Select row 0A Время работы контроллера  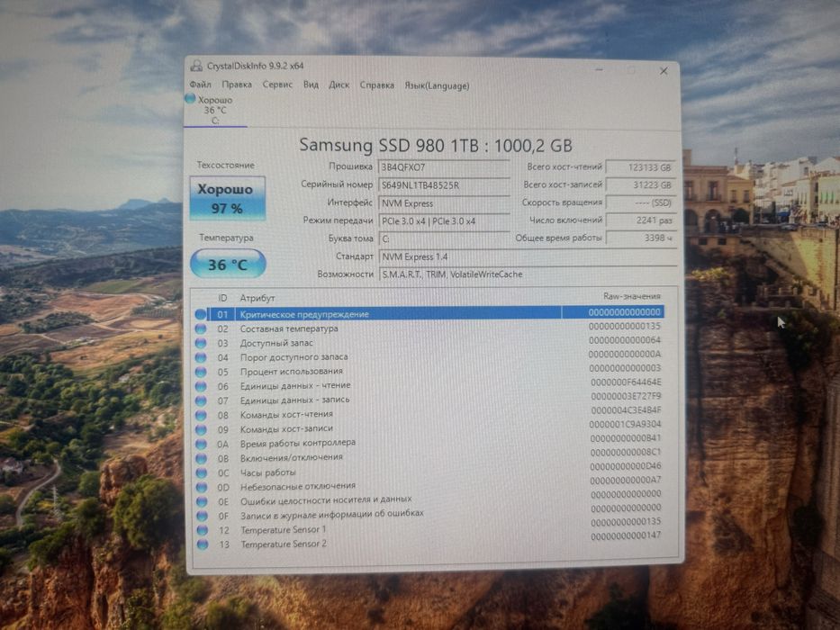click(429, 443)
